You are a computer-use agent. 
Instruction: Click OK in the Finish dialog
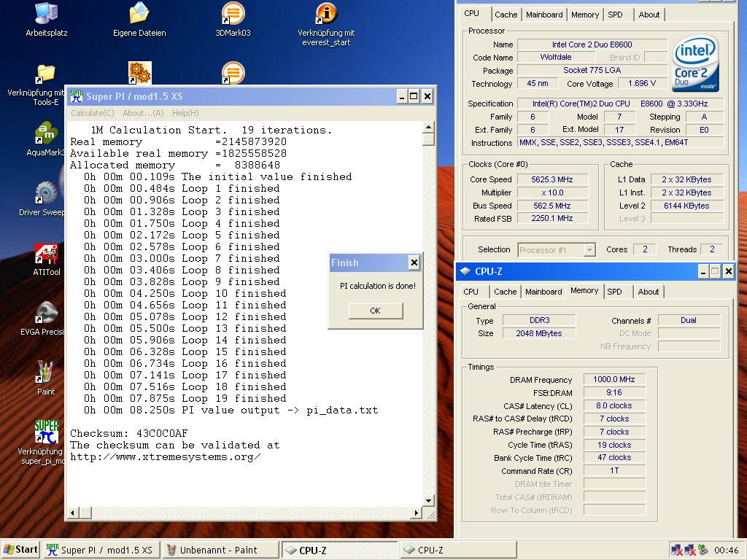pyautogui.click(x=376, y=311)
